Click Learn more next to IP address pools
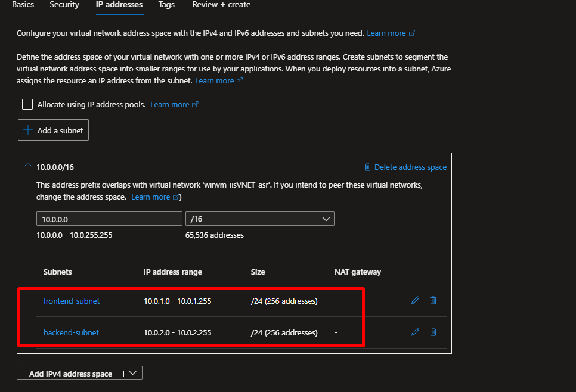Image resolution: width=576 pixels, height=392 pixels. (x=170, y=105)
